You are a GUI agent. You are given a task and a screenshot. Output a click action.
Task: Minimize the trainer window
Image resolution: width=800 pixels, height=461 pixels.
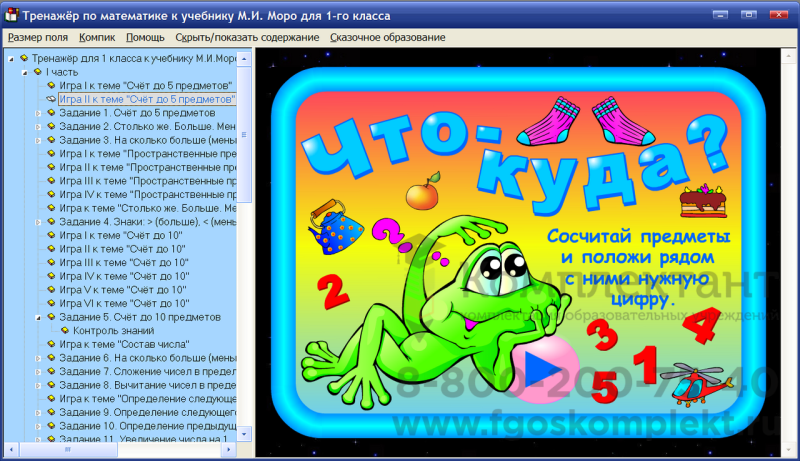point(720,14)
